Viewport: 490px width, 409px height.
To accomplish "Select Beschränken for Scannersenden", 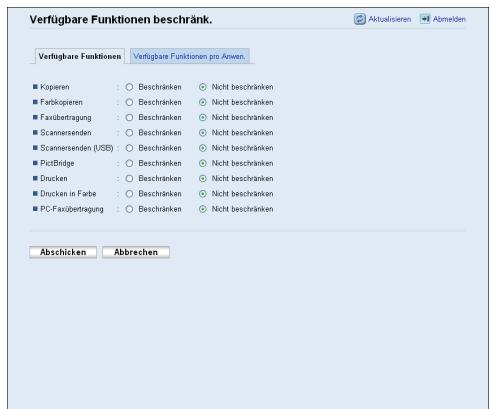I will pos(129,133).
